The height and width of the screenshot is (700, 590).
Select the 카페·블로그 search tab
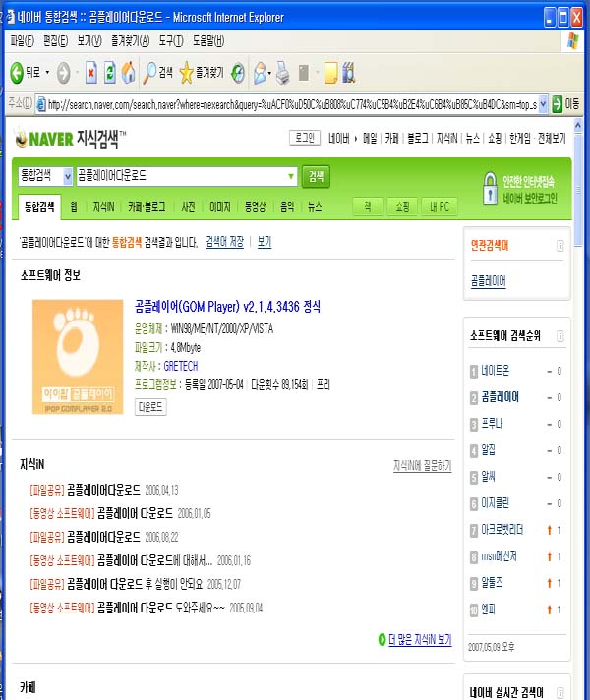point(147,206)
